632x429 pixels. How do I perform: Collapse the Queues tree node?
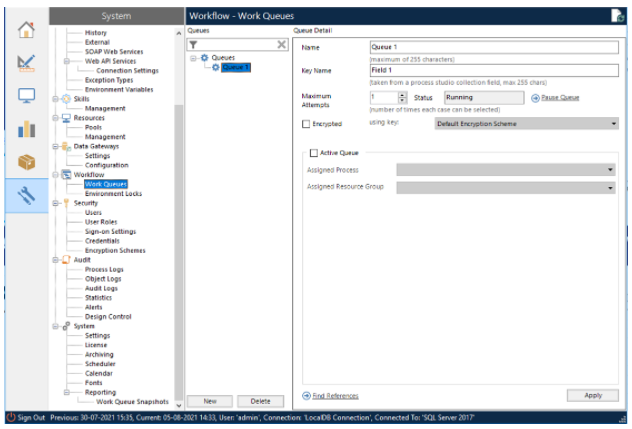tap(194, 58)
